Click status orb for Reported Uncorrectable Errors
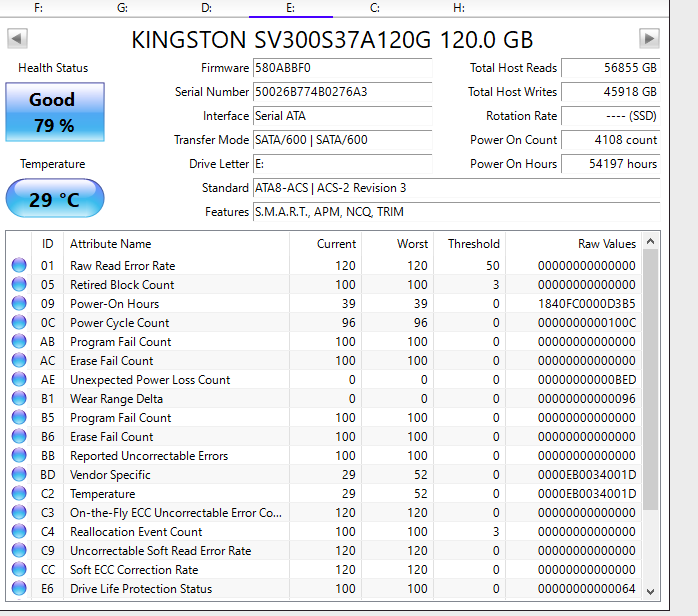This screenshot has height=616, width=698. tap(19, 455)
